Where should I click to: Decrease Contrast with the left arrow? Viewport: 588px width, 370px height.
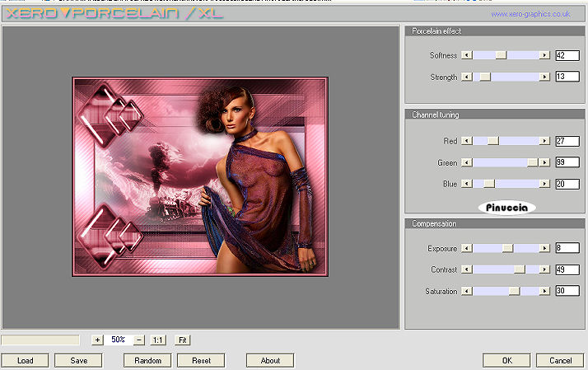[x=466, y=269]
